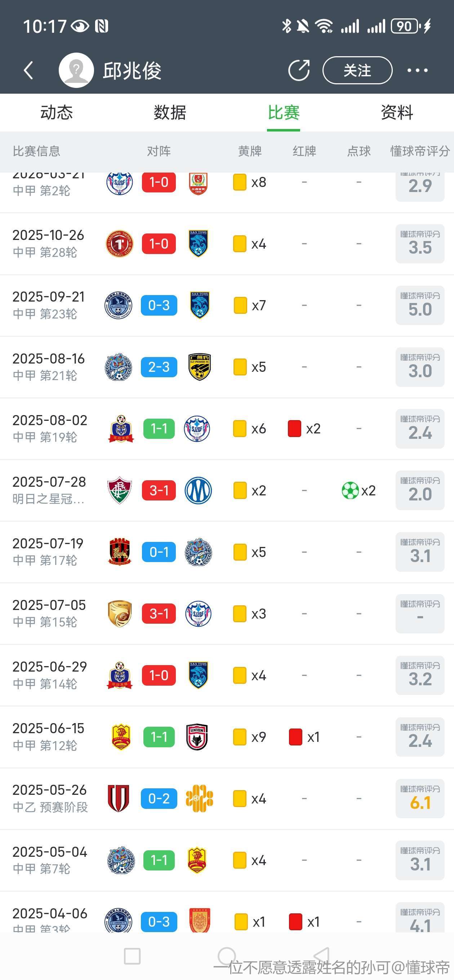
Task: Tap the 6.1 rating badge
Action: click(x=420, y=799)
